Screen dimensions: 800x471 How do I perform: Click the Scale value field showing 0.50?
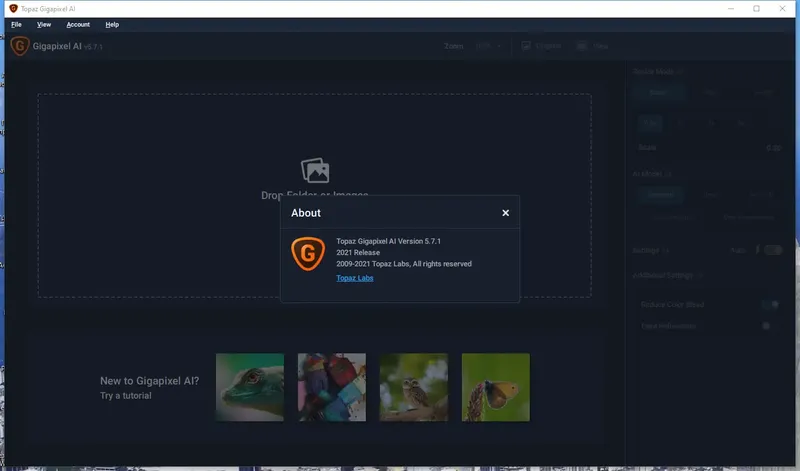tap(773, 148)
